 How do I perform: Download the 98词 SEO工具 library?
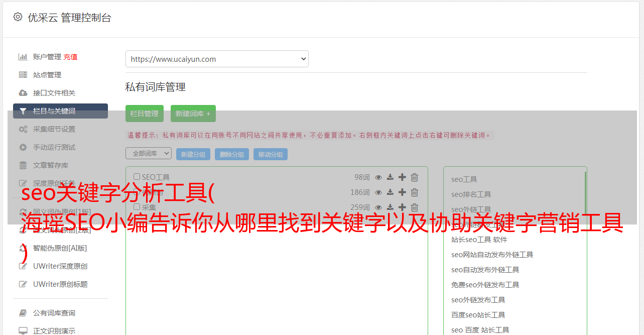[390, 177]
